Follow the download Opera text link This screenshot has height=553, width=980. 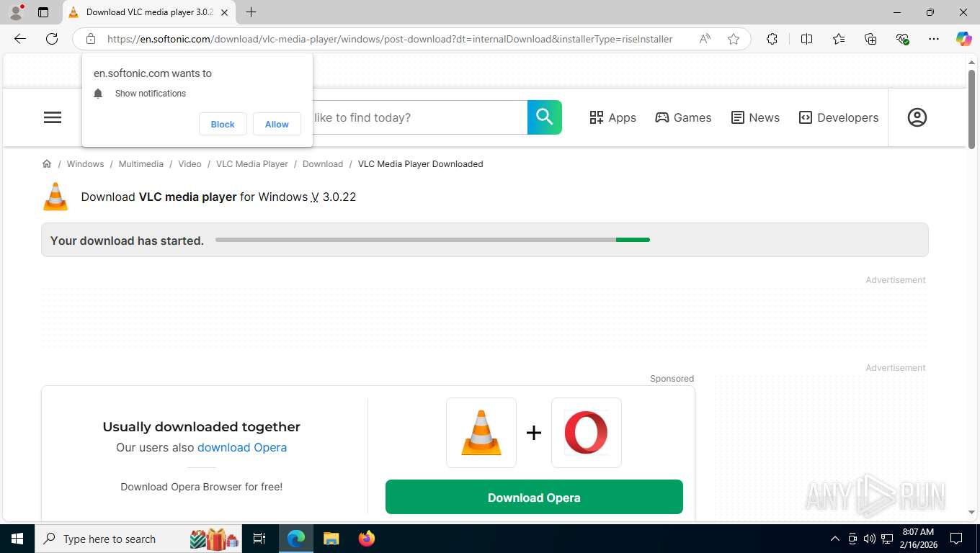coord(242,447)
